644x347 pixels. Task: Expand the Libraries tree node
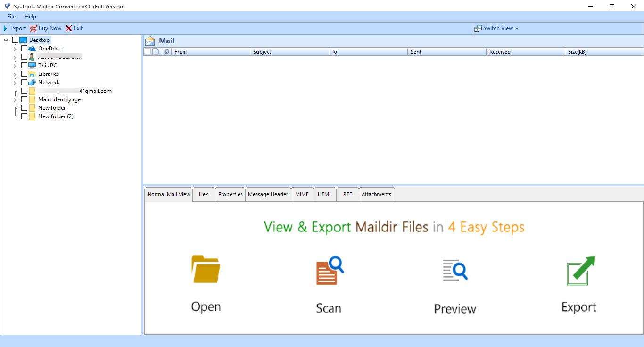pos(15,74)
